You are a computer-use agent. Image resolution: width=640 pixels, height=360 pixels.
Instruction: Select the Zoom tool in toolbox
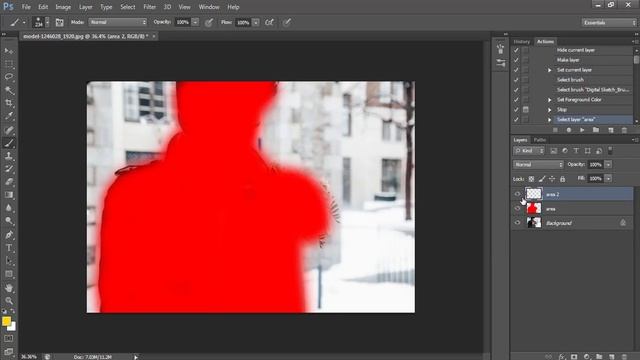point(9,301)
